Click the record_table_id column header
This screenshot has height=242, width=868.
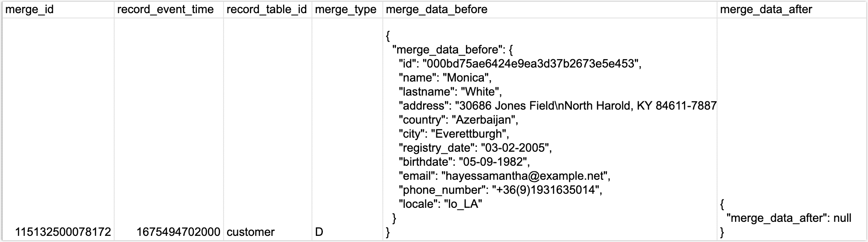pos(266,10)
